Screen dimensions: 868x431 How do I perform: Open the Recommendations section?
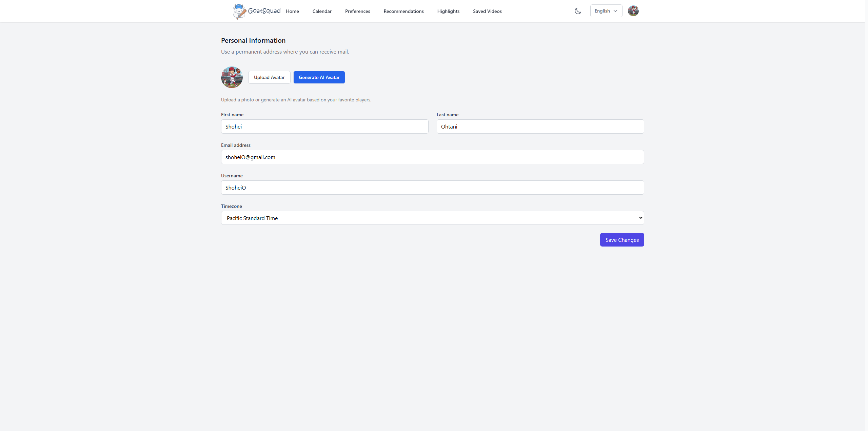pos(403,11)
